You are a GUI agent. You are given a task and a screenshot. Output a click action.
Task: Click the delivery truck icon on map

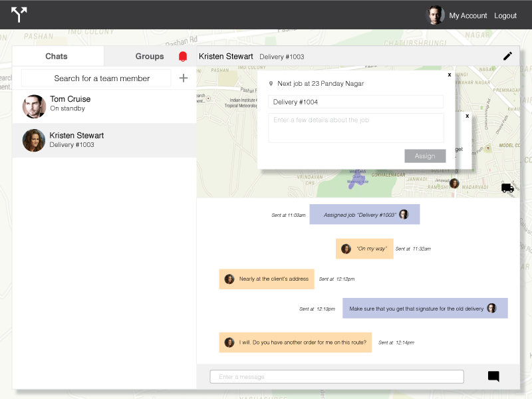(x=507, y=188)
